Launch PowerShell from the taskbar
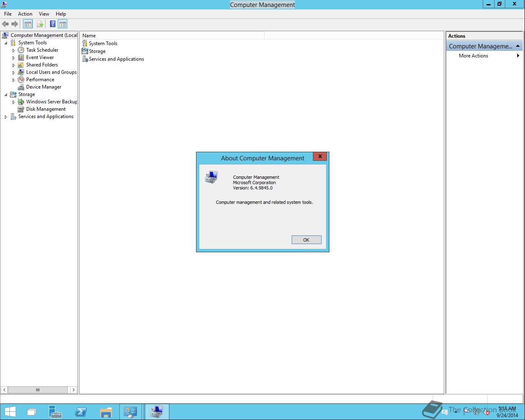The image size is (525, 420). (81, 412)
